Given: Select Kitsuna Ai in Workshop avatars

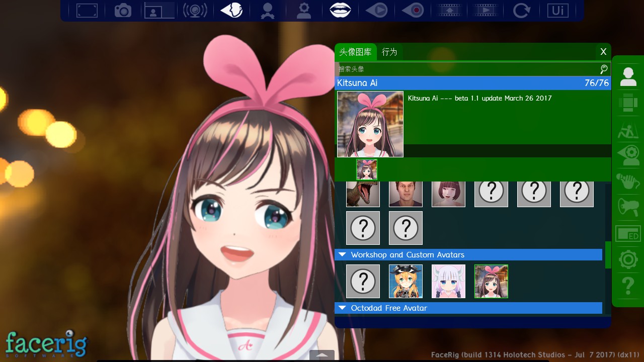Looking at the screenshot, I should 491,281.
